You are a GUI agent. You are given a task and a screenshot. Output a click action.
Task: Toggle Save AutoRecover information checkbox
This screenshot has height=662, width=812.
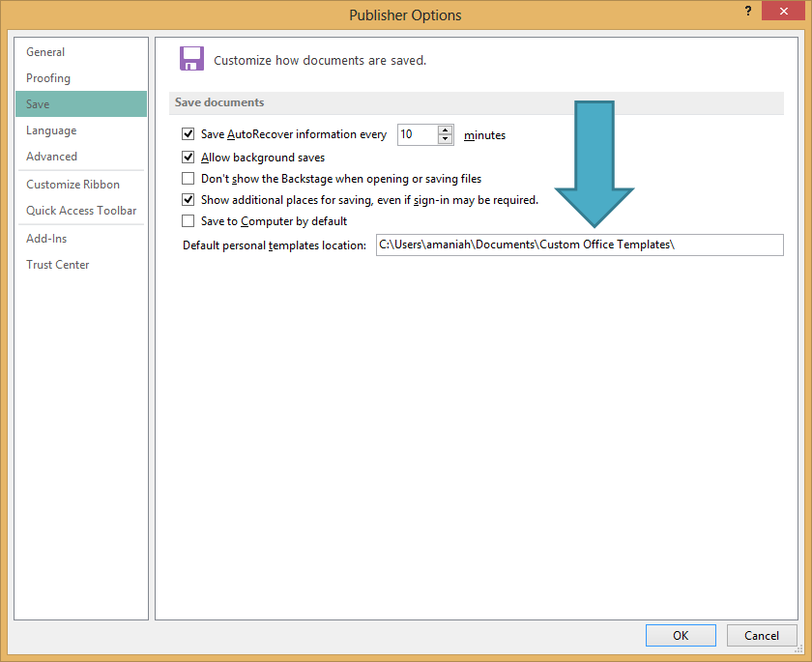point(188,135)
